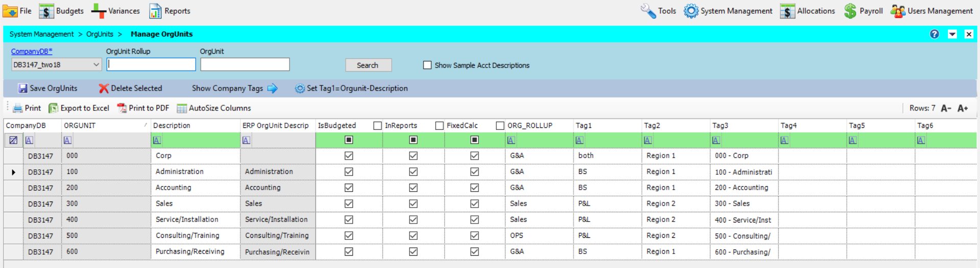Click Save OrgUnits
This screenshot has height=268, width=980.
coord(47,88)
